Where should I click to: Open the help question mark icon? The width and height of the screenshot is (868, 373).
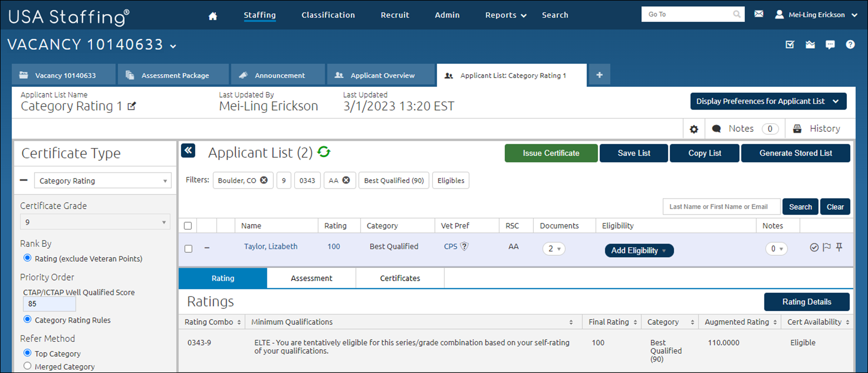click(850, 45)
